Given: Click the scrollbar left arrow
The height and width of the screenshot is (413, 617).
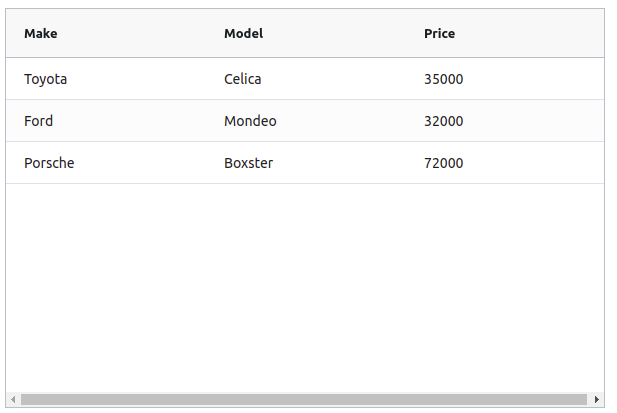Looking at the screenshot, I should coord(13,400).
